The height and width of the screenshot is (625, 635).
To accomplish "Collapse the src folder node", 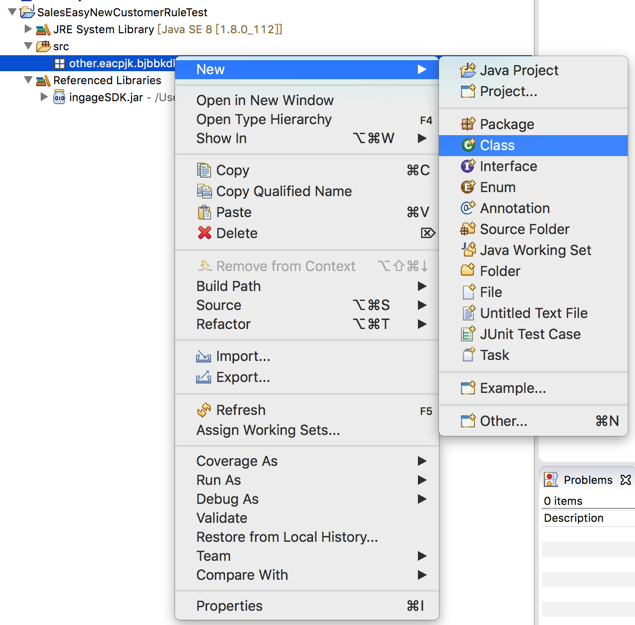I will pos(28,46).
